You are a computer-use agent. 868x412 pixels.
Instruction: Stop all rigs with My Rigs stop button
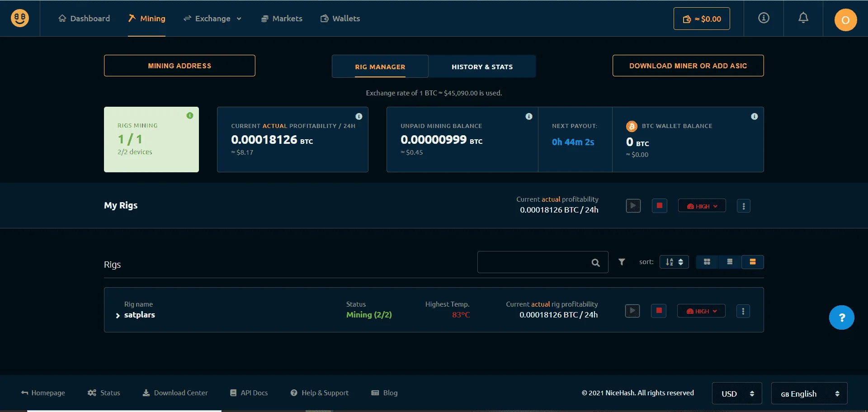click(x=660, y=206)
